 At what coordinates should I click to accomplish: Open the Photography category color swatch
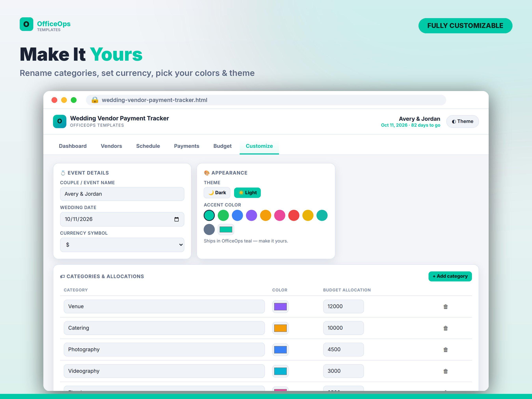point(280,350)
